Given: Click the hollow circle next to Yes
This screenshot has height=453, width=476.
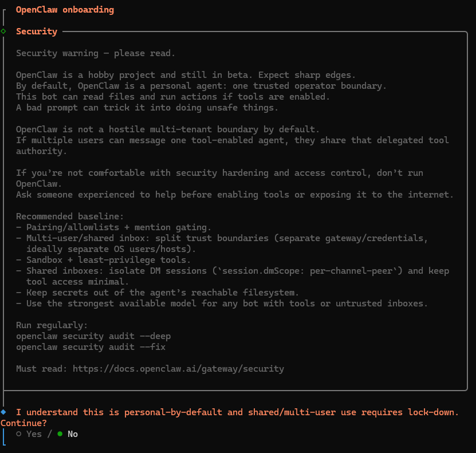Looking at the screenshot, I should [19, 434].
